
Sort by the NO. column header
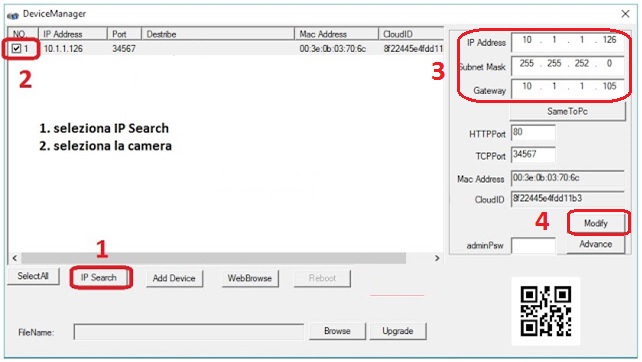[23, 34]
